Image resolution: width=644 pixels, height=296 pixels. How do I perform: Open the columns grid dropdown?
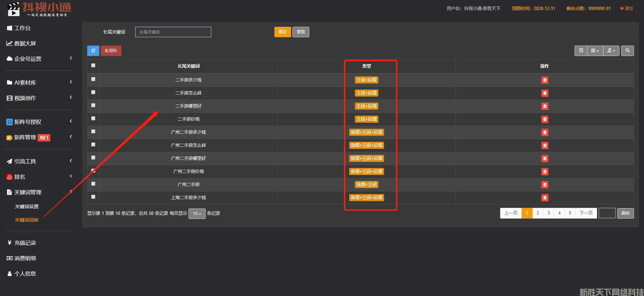(595, 51)
